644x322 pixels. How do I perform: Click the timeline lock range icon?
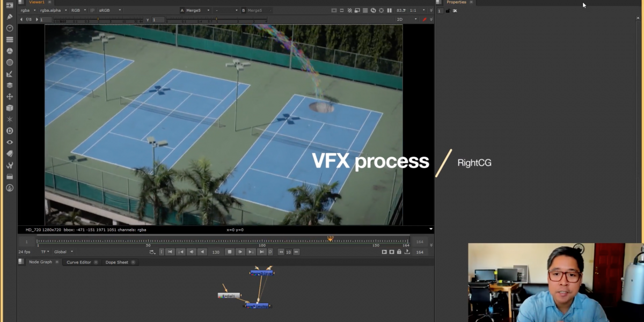click(399, 252)
